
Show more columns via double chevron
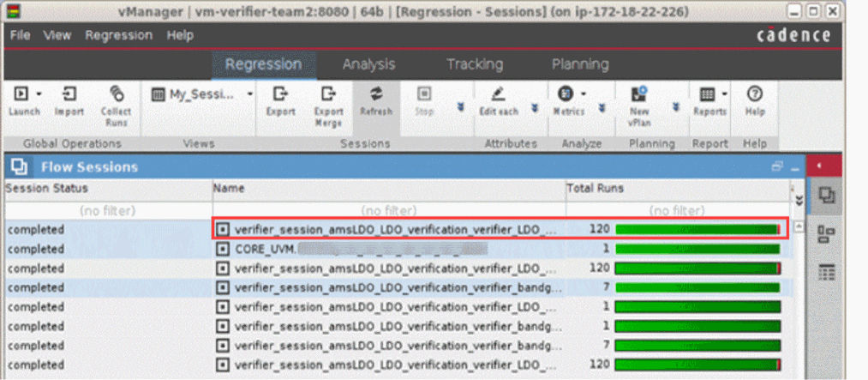[x=799, y=199]
